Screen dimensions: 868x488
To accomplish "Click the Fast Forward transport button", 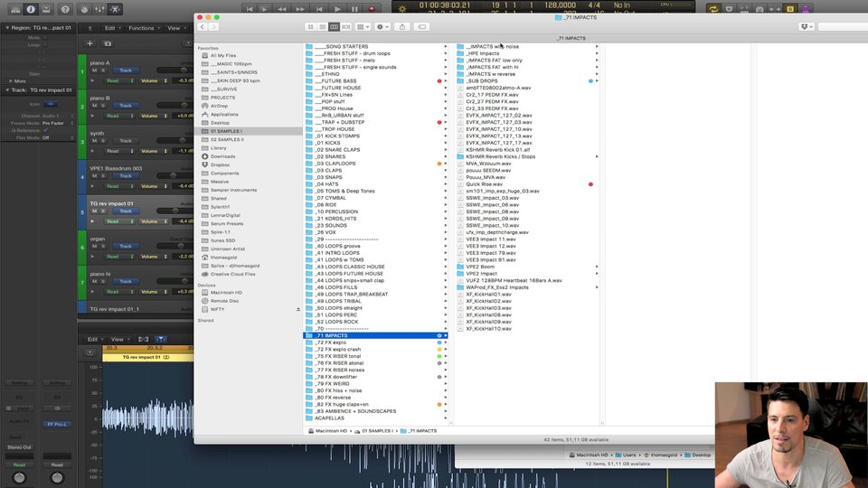I will 299,9.
